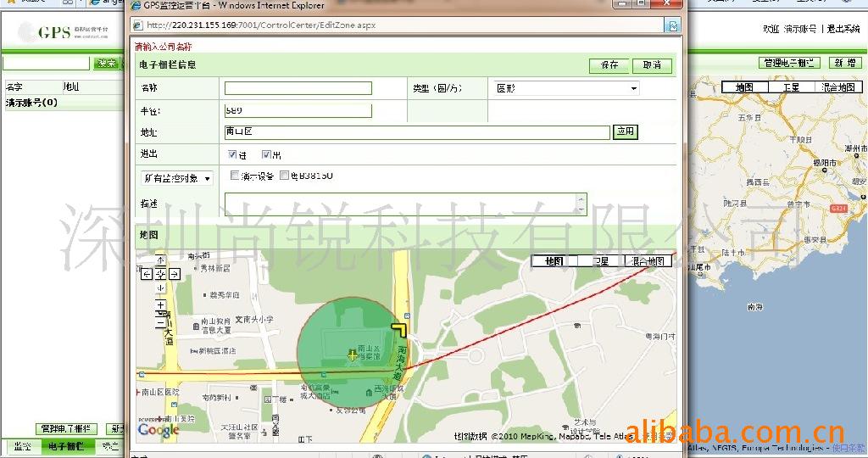Image resolution: width=868 pixels, height=458 pixels.
Task: Click the main window search input box
Action: click(x=46, y=63)
